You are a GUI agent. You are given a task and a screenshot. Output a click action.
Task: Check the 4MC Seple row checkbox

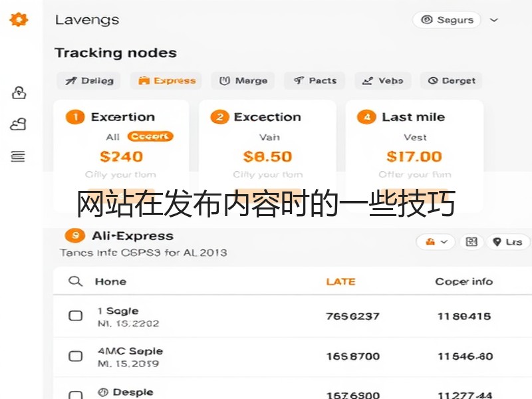coord(75,356)
